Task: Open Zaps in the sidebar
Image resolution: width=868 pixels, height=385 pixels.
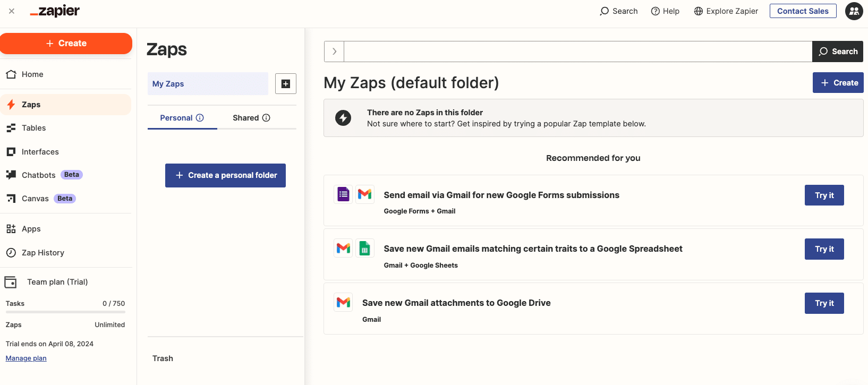Action: 66,105
